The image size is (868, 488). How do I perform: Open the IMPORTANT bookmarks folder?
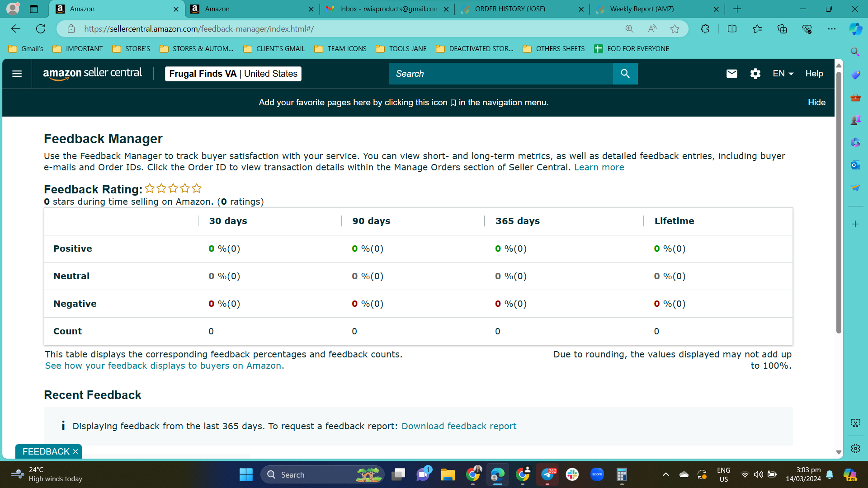coord(77,49)
